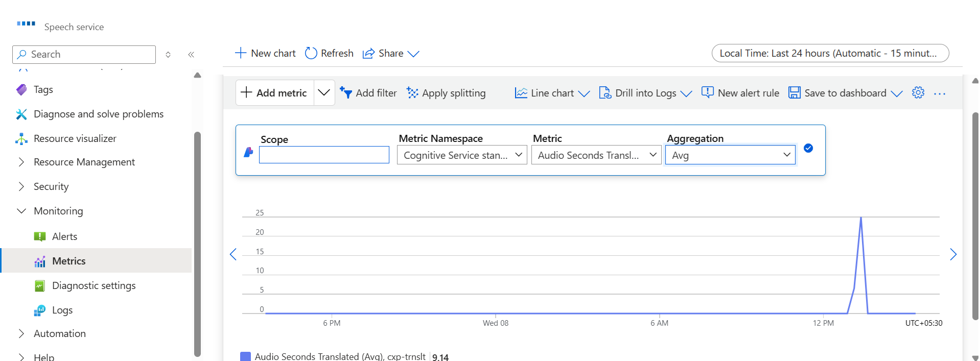The height and width of the screenshot is (361, 980).
Task: Click the Save to dashboard disk icon
Action: (795, 92)
